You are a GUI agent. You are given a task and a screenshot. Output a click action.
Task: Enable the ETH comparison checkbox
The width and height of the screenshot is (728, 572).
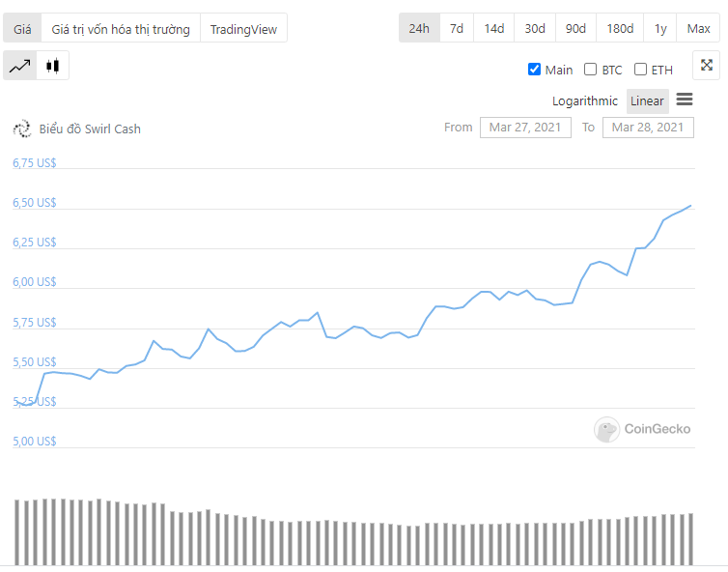pos(640,70)
